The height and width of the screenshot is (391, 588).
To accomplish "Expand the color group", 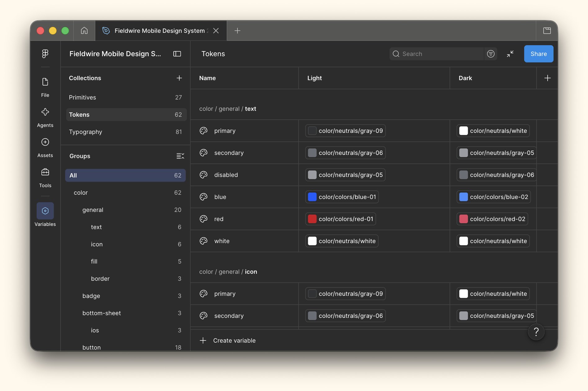I will pyautogui.click(x=125, y=193).
